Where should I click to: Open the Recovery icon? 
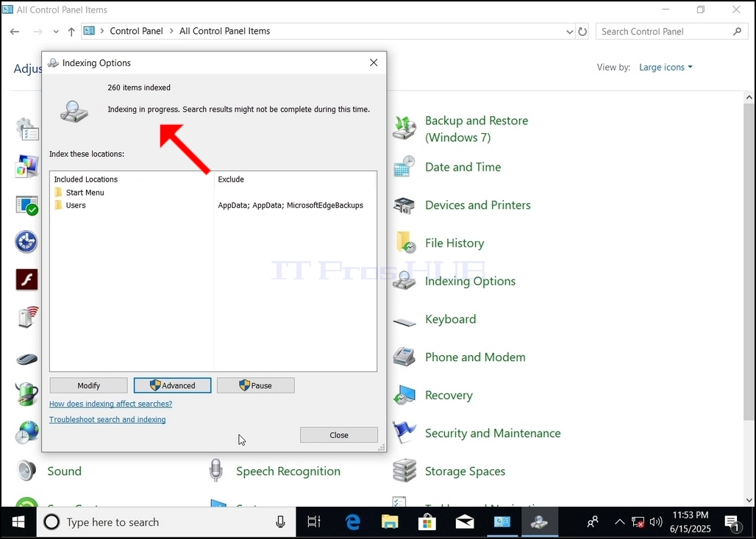[404, 396]
